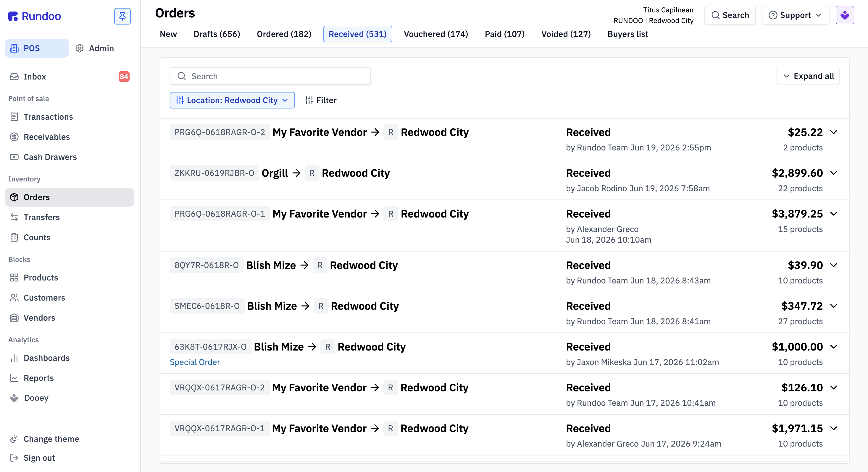Image resolution: width=868 pixels, height=472 pixels.
Task: Go to Transactions page
Action: [x=70, y=117]
